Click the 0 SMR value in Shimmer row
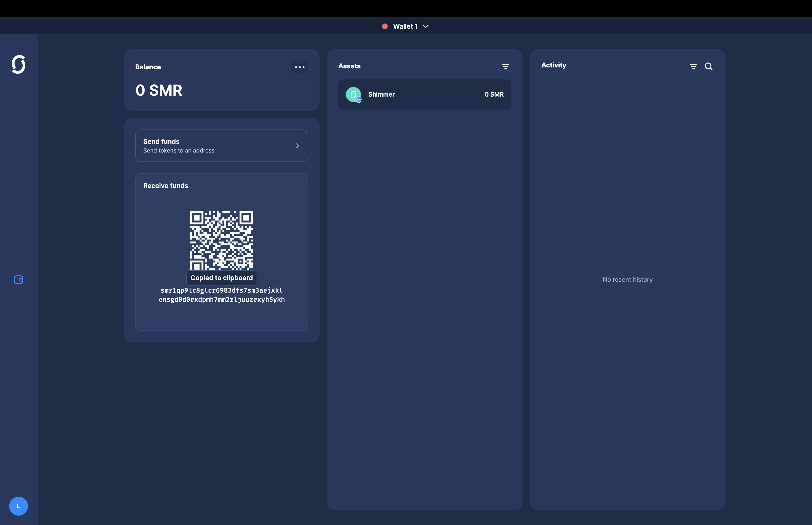 pos(494,94)
